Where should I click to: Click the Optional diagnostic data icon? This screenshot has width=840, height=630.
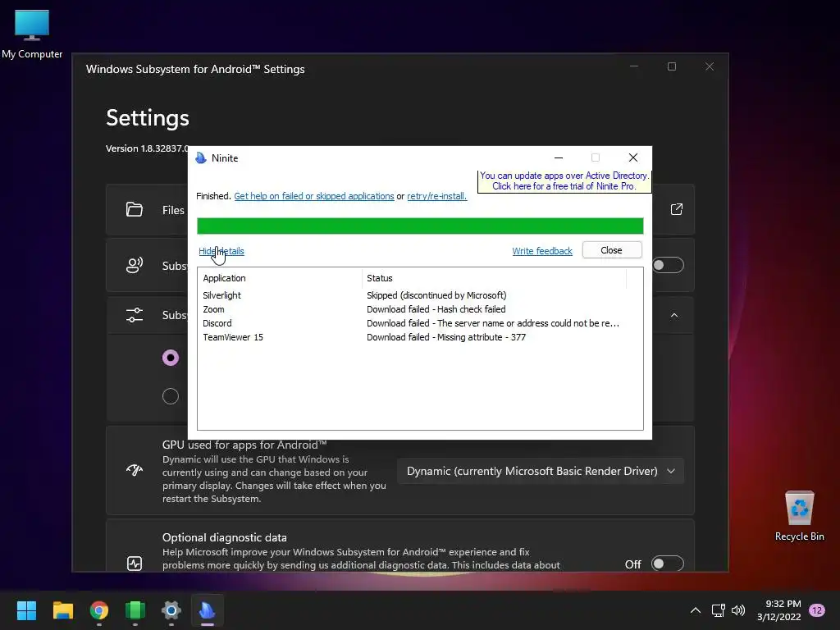(x=135, y=564)
